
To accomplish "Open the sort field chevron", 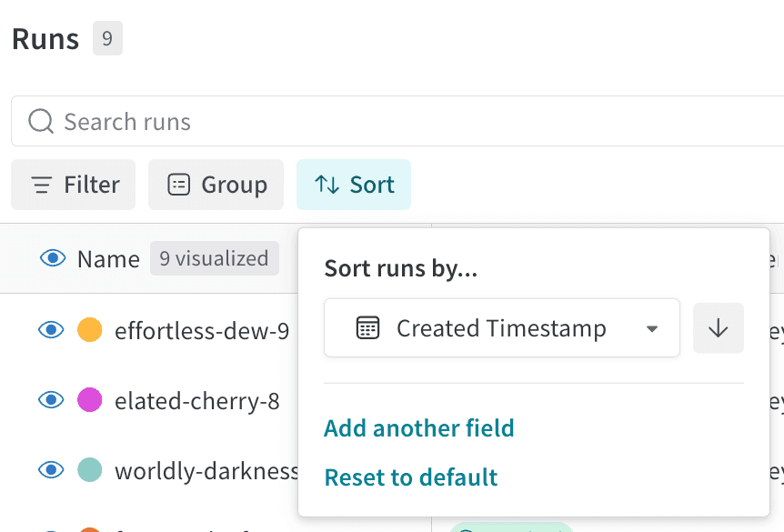I will (x=651, y=330).
